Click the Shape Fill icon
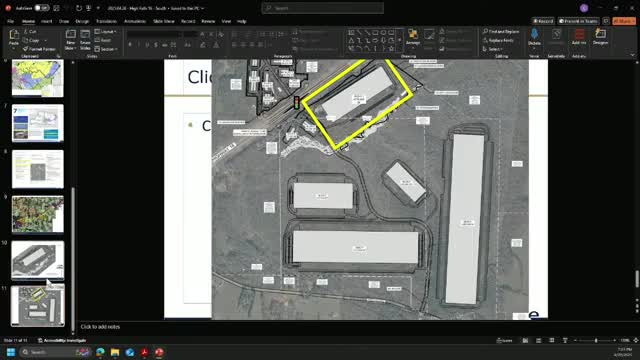The image size is (640, 360). click(442, 31)
